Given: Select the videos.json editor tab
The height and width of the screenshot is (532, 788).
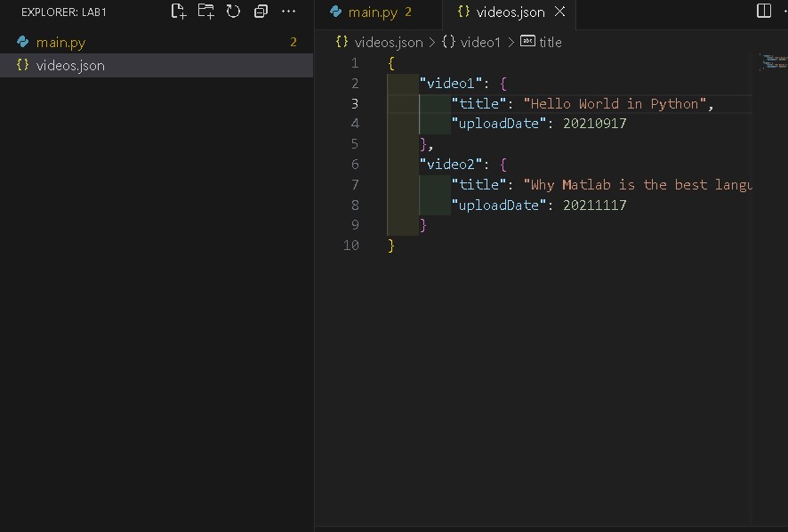Looking at the screenshot, I should 503,12.
